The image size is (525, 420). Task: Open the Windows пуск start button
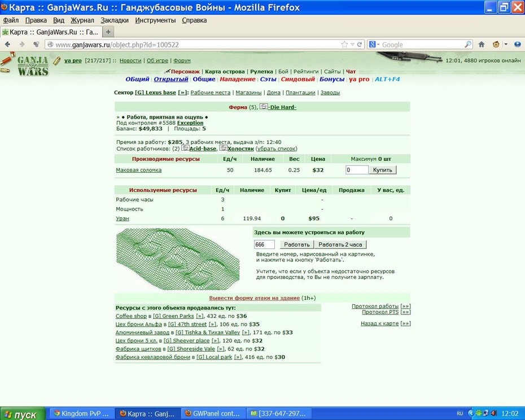coord(22,414)
